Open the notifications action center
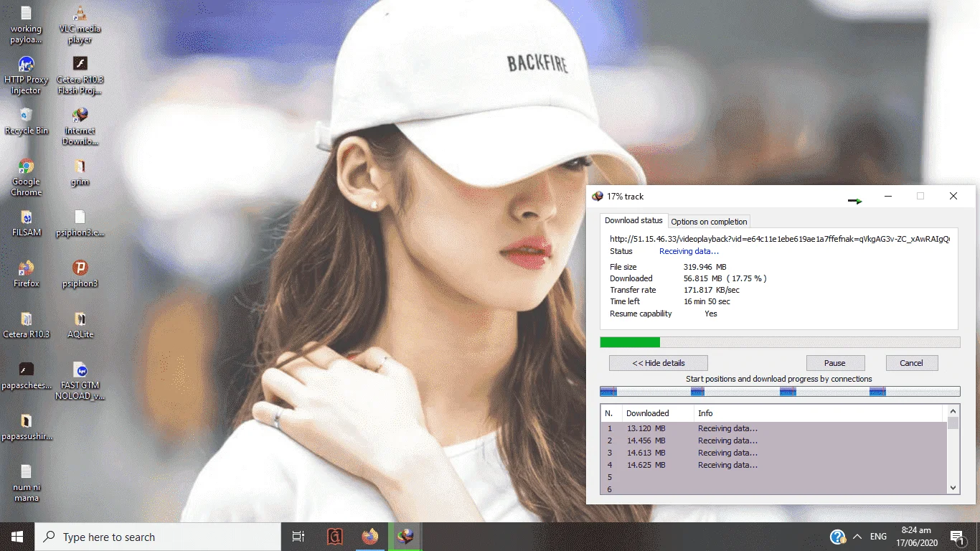980x551 pixels. 957,537
